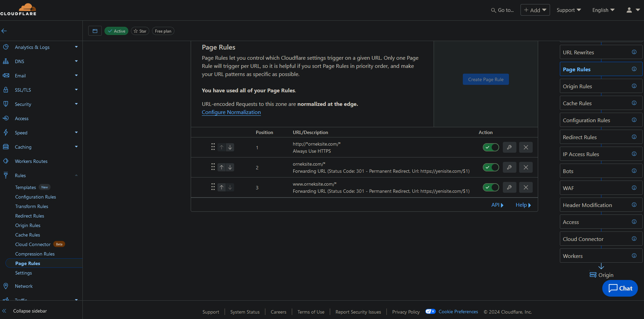Edit www.orneksite.com/* rule wrench icon
The height and width of the screenshot is (319, 644).
[509, 187]
